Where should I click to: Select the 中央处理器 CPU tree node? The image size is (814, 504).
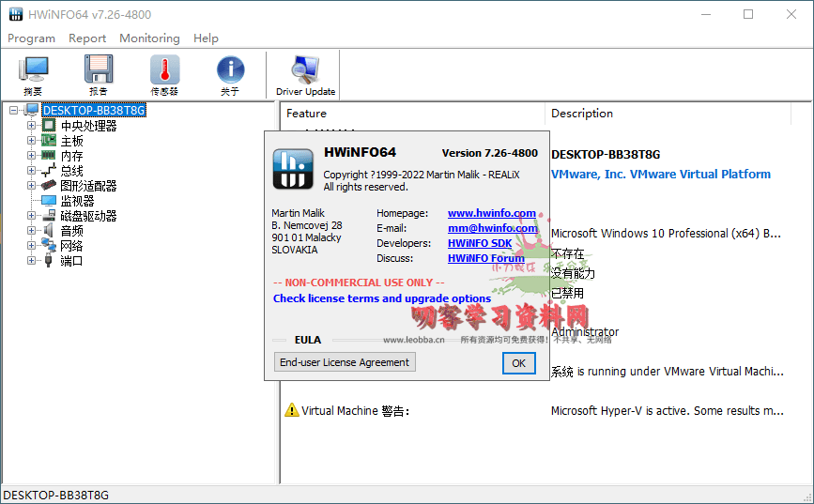coord(88,126)
